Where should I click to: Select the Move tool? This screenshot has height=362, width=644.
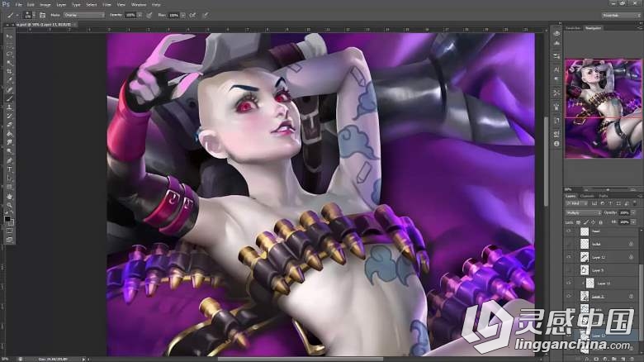pos(9,36)
